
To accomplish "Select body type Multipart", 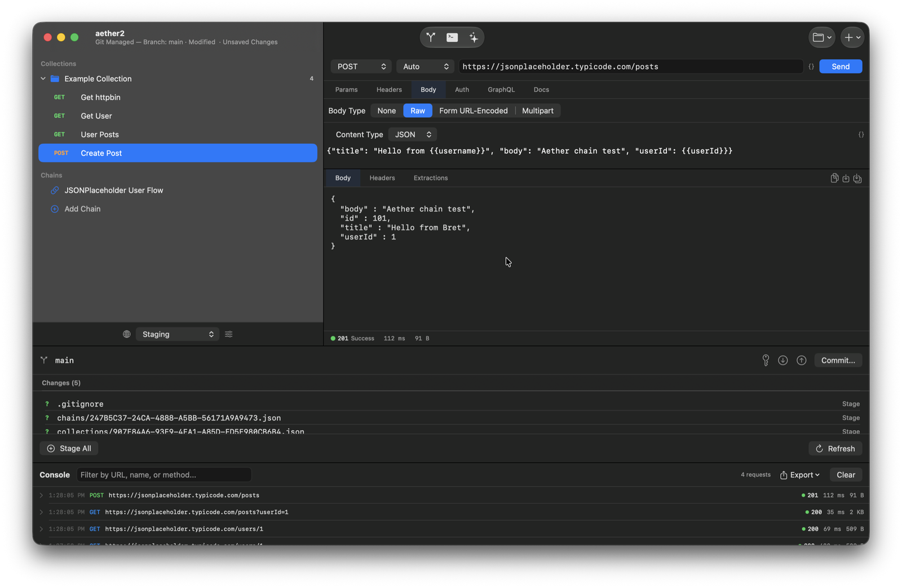I will click(538, 111).
